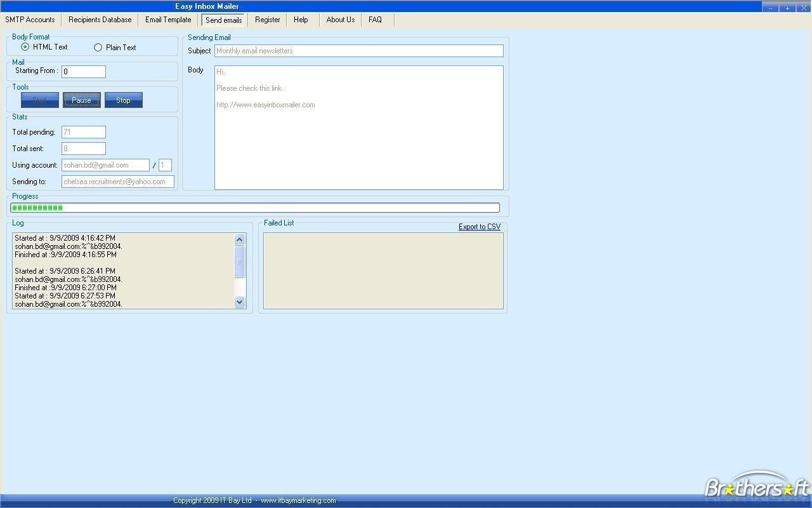Click the sending progress bar

[255, 208]
